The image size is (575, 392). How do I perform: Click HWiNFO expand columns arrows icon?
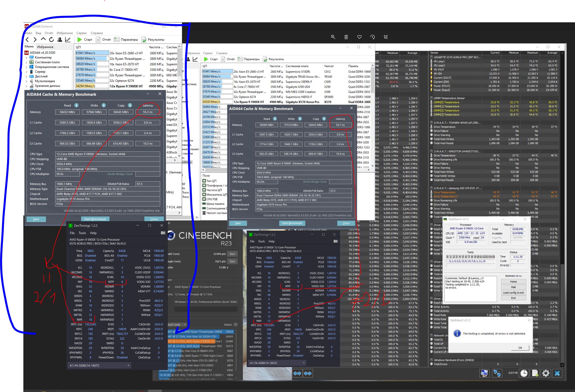tap(297, 373)
